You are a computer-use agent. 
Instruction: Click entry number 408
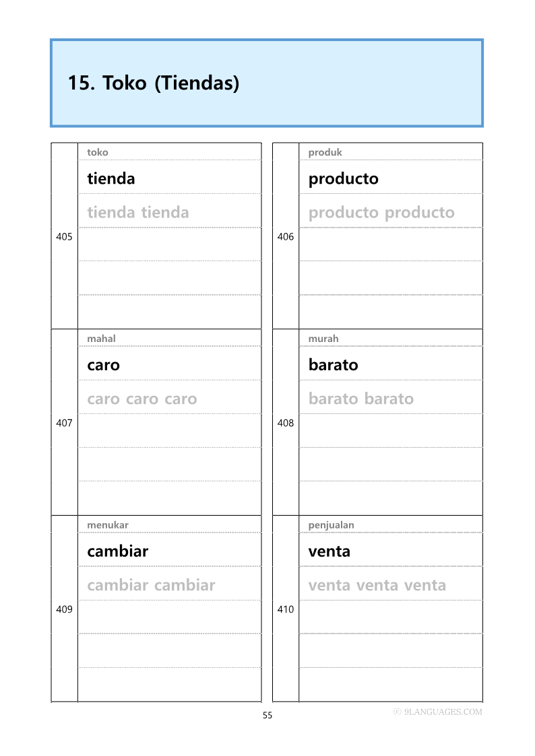pos(286,423)
